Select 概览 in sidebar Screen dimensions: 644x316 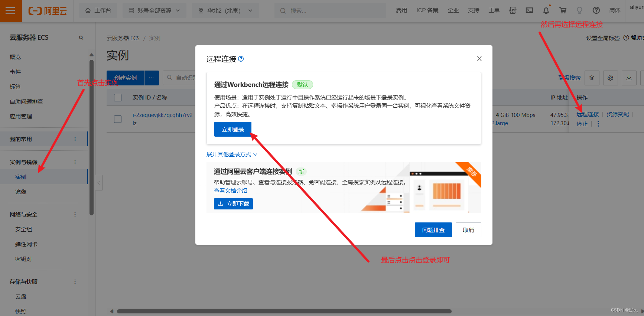[x=15, y=57]
